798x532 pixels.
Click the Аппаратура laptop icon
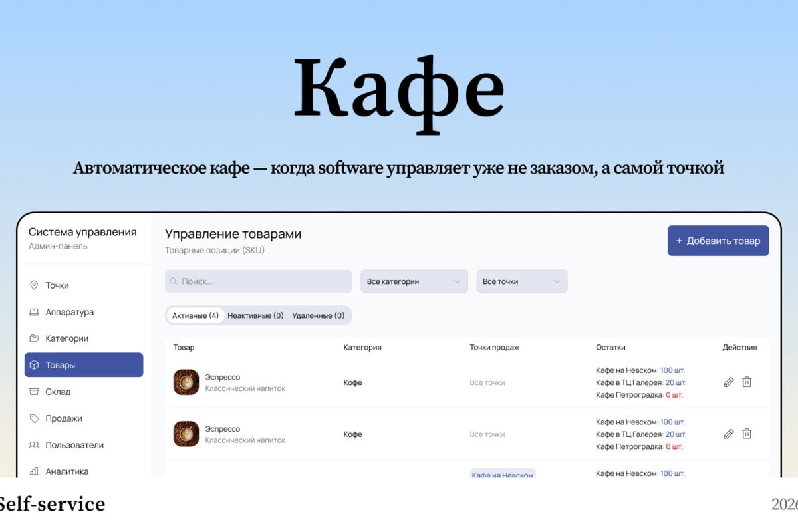[x=34, y=312]
